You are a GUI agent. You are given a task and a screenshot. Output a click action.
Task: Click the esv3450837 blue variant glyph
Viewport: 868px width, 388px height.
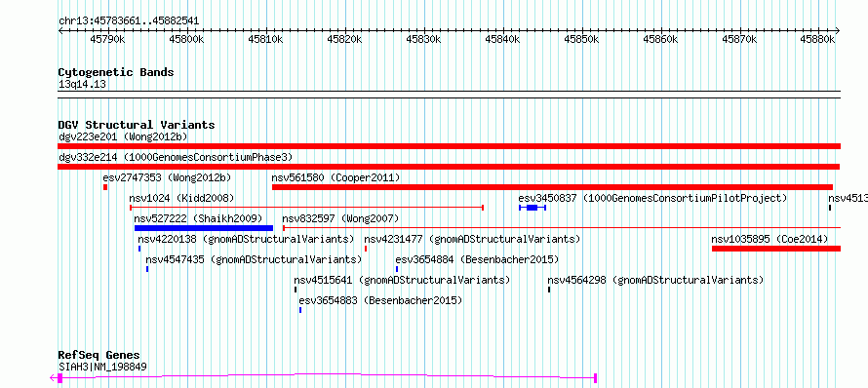tap(533, 208)
